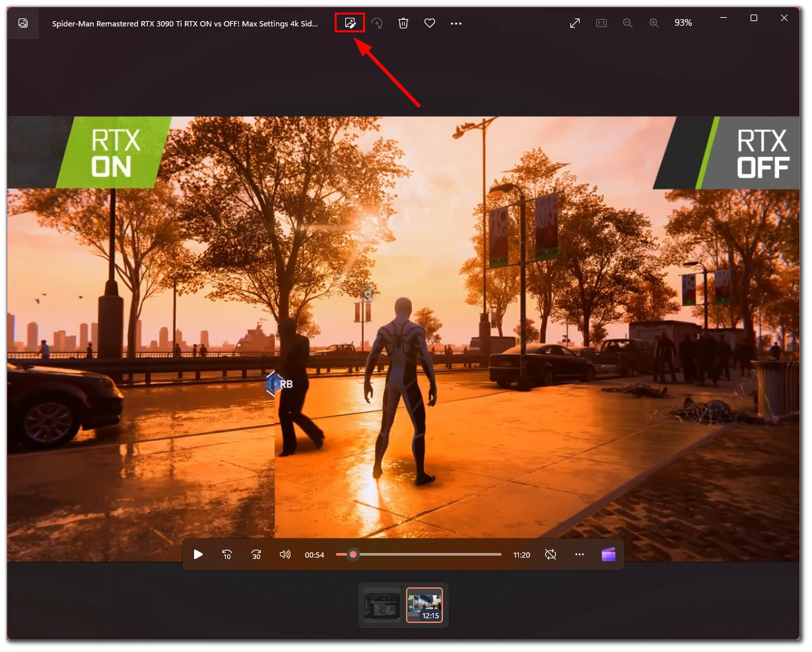812x652 pixels.
Task: Play the video
Action: (x=198, y=554)
